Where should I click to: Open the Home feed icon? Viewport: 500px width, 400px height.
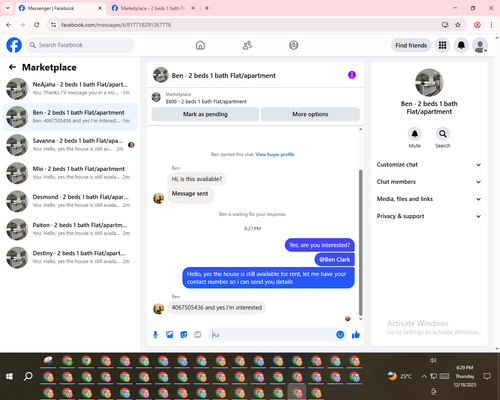(200, 45)
